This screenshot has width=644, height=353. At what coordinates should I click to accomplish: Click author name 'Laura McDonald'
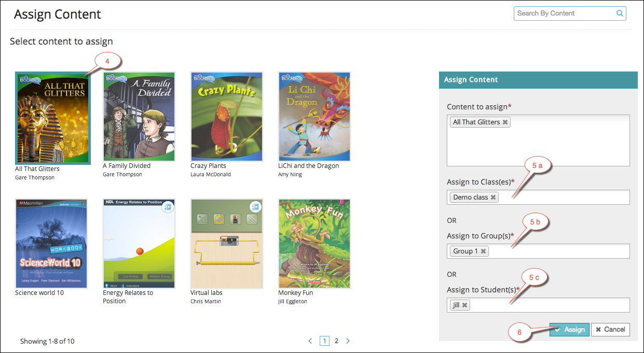211,175
